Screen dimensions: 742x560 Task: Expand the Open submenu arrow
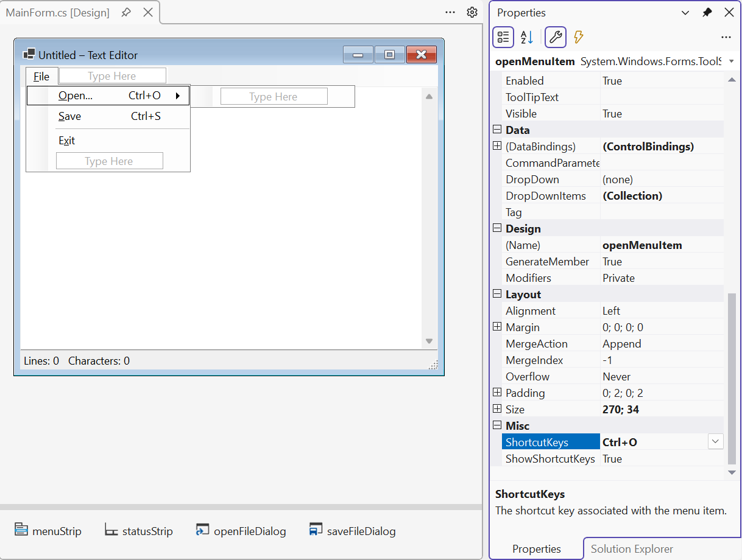178,96
